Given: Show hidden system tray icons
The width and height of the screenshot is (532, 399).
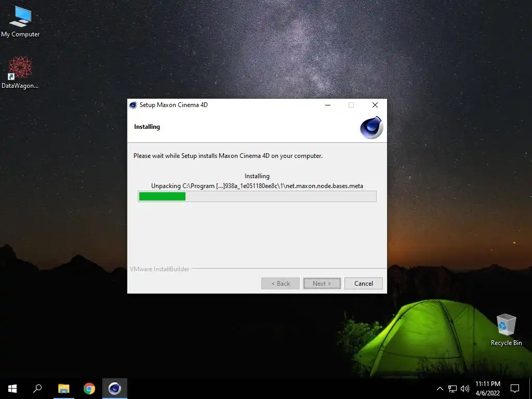Looking at the screenshot, I should coord(440,389).
